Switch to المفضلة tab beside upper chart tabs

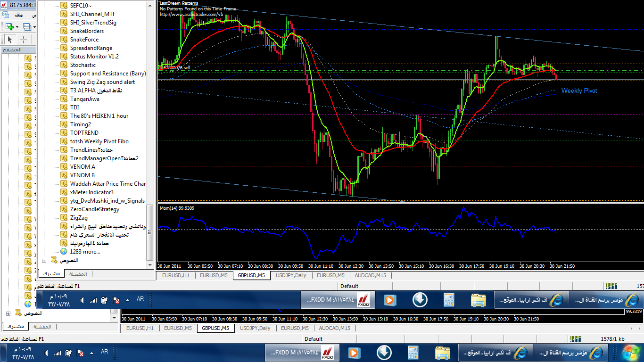[x=78, y=274]
